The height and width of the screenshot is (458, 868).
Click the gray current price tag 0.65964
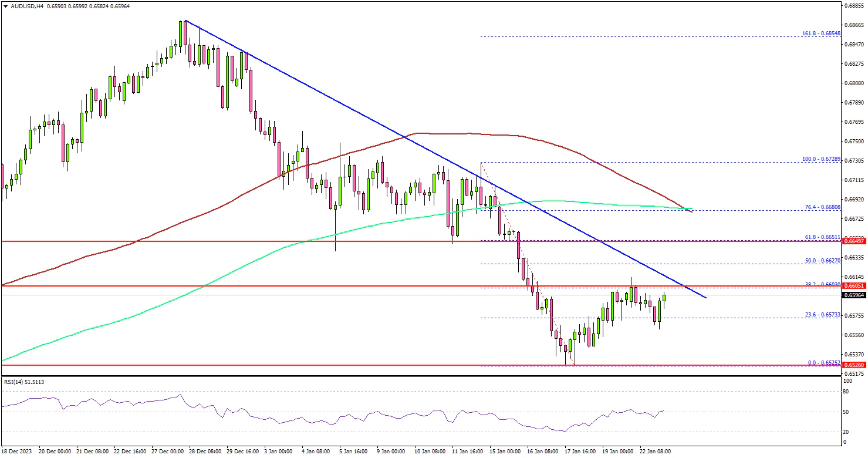click(x=855, y=295)
